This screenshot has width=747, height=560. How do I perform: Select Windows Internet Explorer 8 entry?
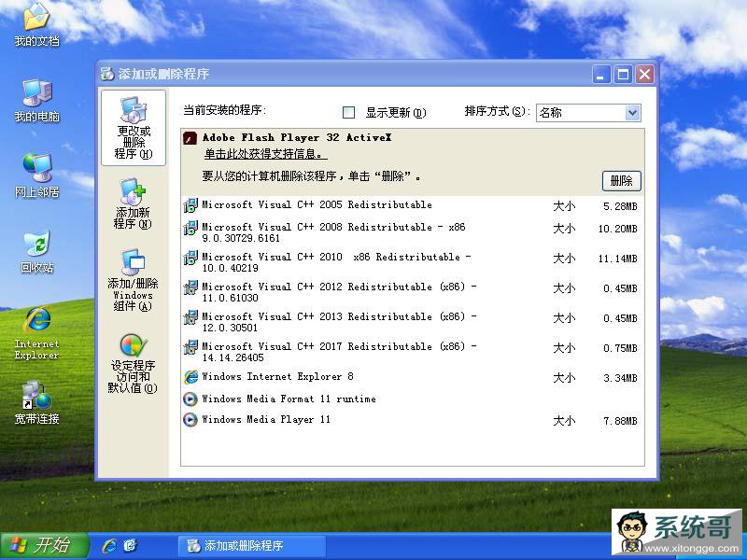(x=413, y=377)
